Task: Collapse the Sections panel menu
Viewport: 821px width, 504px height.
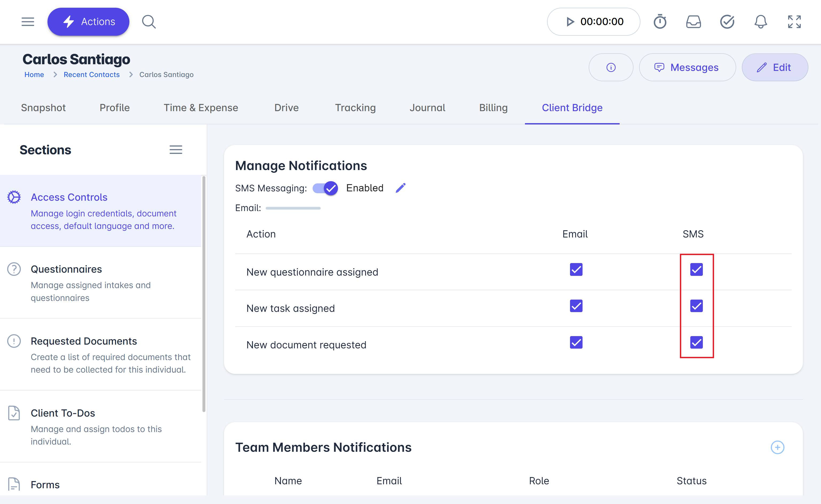Action: click(x=176, y=150)
